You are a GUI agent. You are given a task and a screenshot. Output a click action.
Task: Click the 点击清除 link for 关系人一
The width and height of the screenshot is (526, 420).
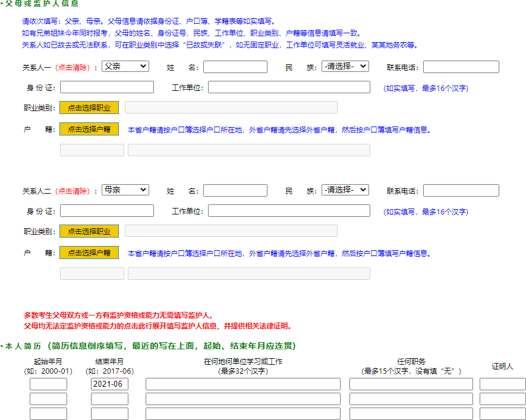73,68
